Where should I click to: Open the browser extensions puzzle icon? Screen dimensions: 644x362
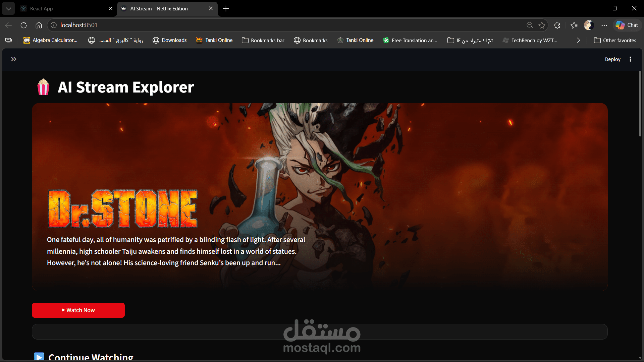pos(557,25)
